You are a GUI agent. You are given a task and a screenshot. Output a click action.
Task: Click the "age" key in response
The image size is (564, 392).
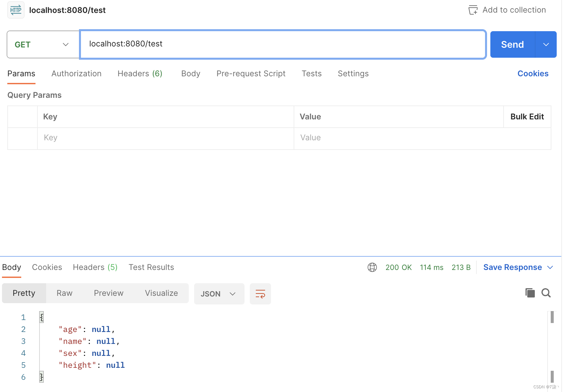70,329
